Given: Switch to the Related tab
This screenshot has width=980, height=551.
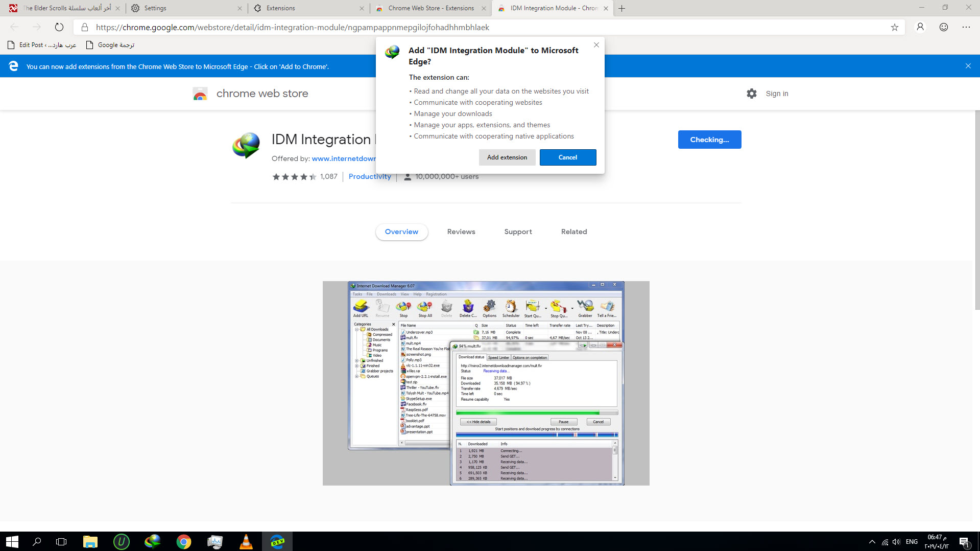Looking at the screenshot, I should [574, 232].
